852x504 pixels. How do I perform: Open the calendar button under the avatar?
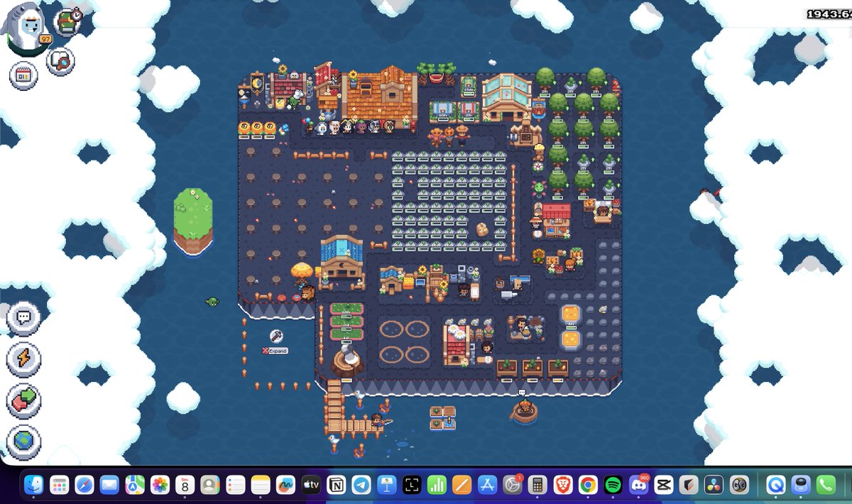[23, 76]
